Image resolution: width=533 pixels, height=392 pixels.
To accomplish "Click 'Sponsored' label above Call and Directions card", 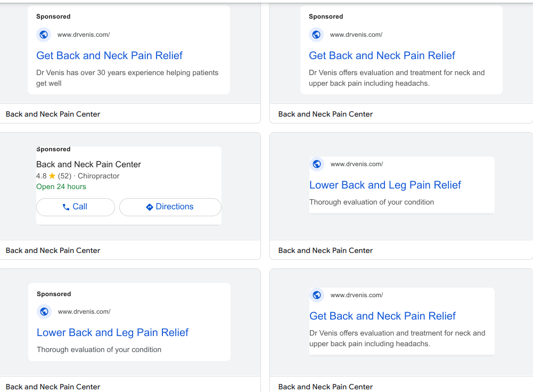I will coord(53,149).
